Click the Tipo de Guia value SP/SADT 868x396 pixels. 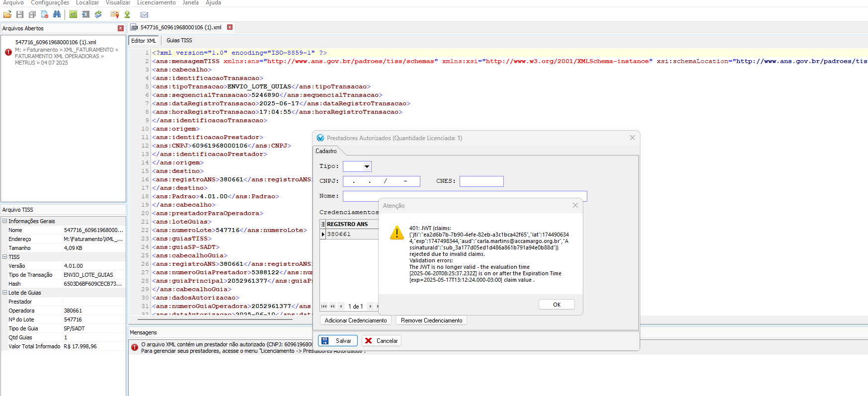(74, 328)
